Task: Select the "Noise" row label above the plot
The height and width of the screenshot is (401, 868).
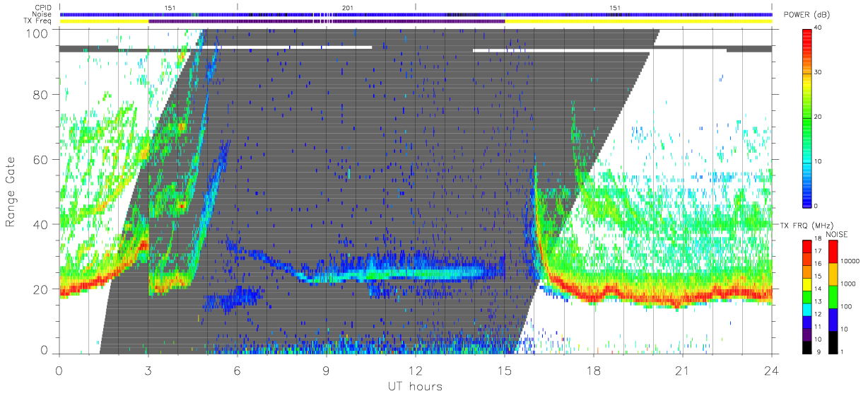Action: click(43, 14)
